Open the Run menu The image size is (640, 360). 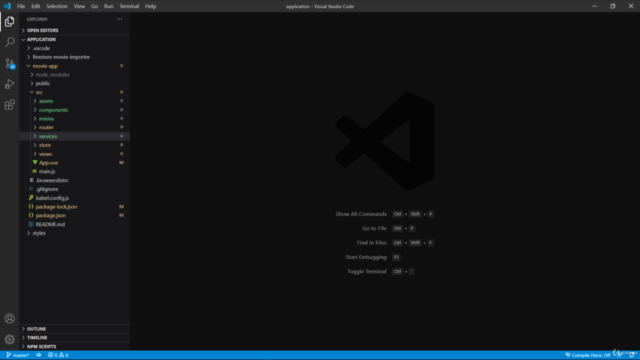pyautogui.click(x=109, y=6)
